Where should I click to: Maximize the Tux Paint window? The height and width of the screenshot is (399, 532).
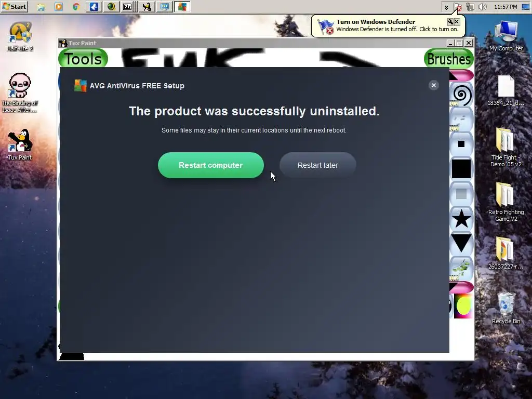(x=459, y=43)
